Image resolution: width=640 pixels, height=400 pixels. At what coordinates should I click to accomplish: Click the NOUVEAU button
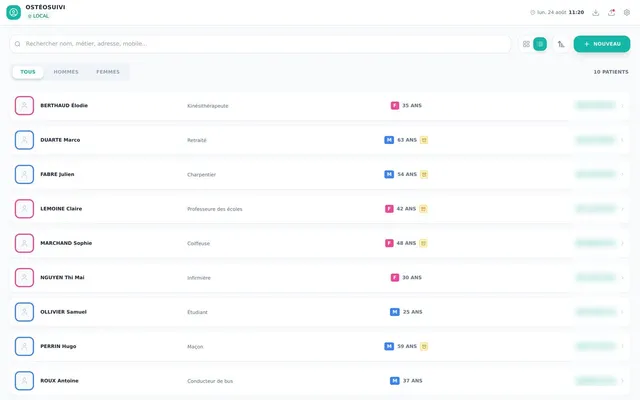point(602,44)
